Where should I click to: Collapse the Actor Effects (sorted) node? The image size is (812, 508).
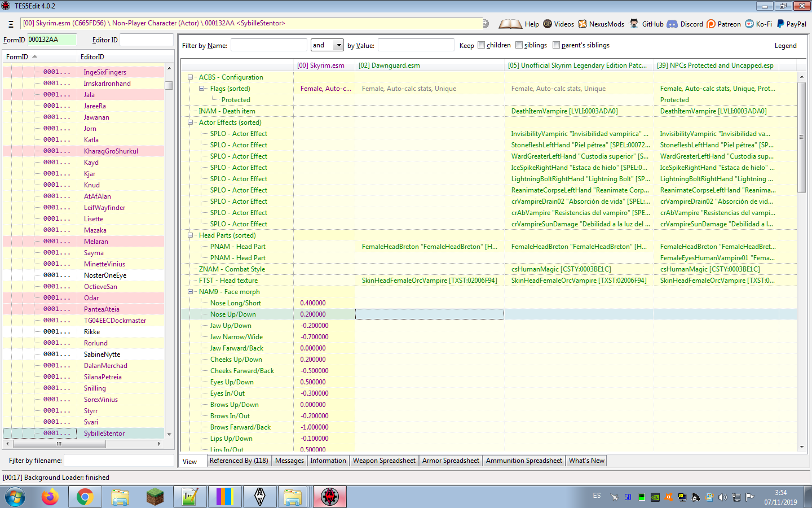pos(191,122)
